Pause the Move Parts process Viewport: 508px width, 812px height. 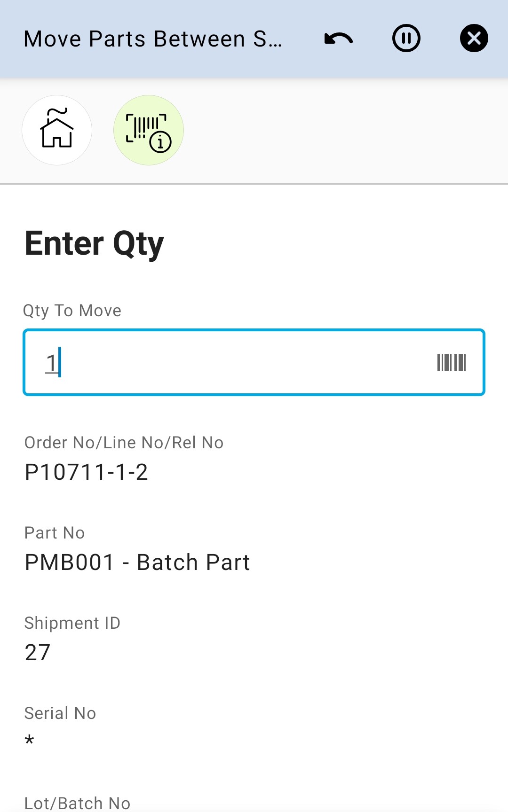(x=406, y=39)
